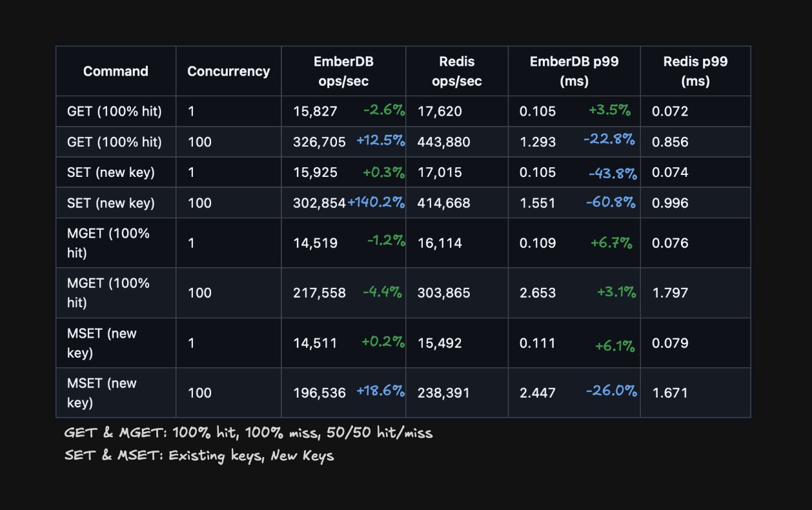Select the 0.111 EmberDB p99 value
The width and height of the screenshot is (812, 510).
pos(537,343)
